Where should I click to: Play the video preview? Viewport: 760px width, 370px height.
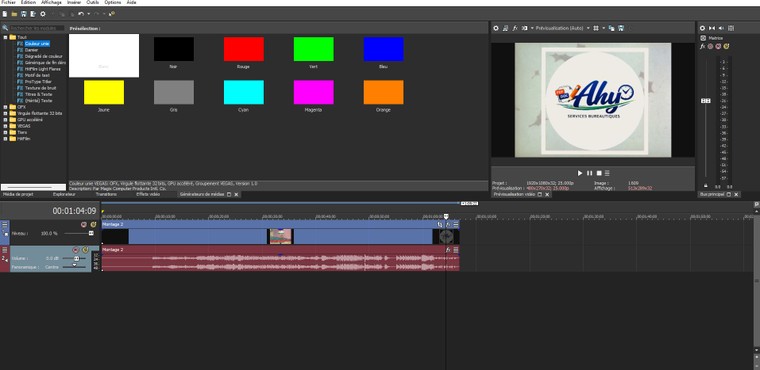click(580, 173)
